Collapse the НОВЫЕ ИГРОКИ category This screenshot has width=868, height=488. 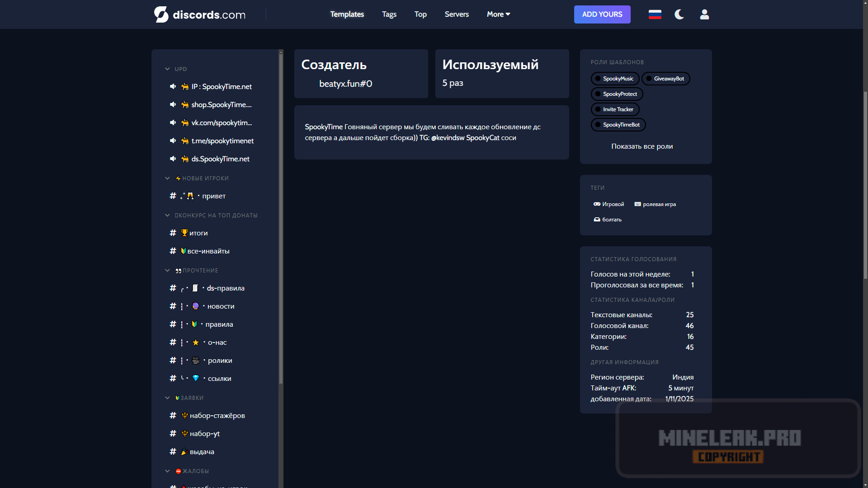[167, 178]
